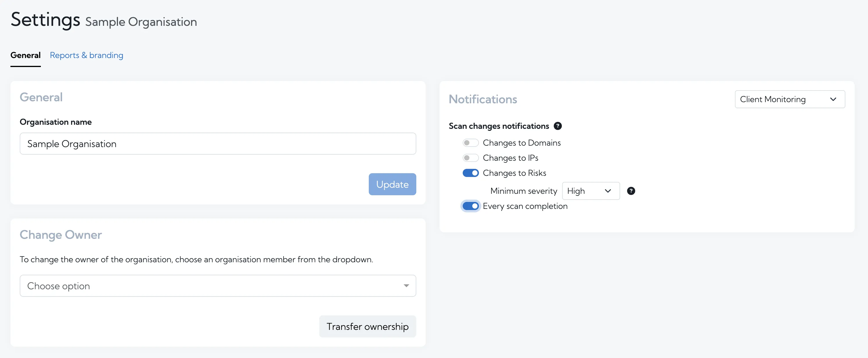
Task: Open Minimum severity High dropdown
Action: point(591,191)
